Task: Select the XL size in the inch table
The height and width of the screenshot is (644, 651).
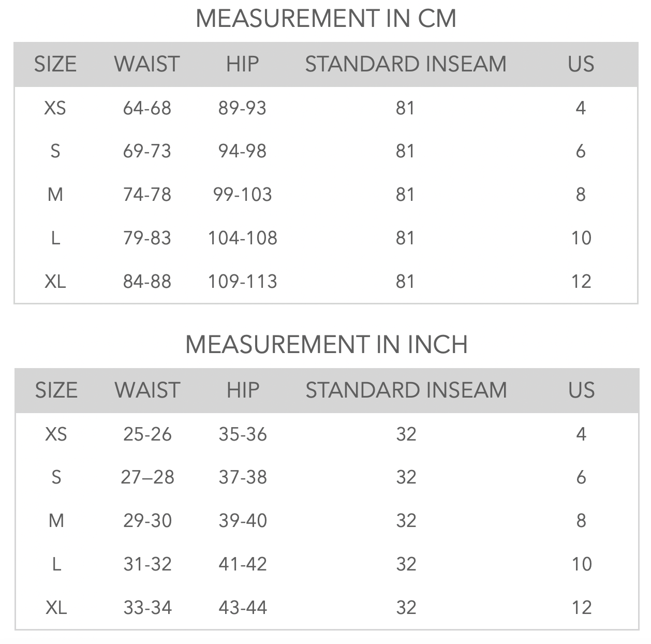Action: [x=56, y=608]
